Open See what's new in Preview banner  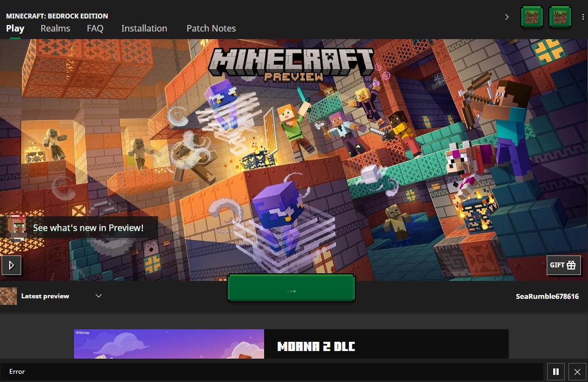[79, 228]
